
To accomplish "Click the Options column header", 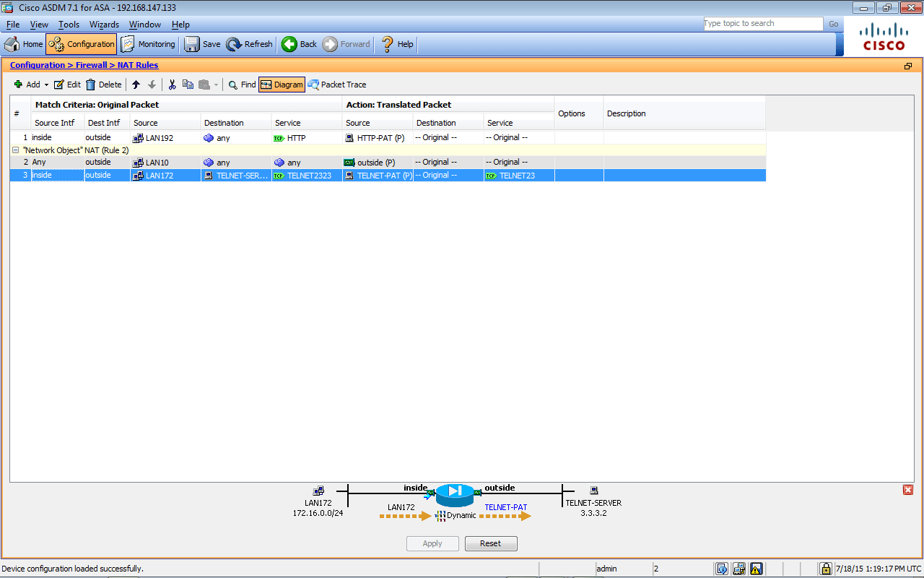I will pyautogui.click(x=579, y=113).
